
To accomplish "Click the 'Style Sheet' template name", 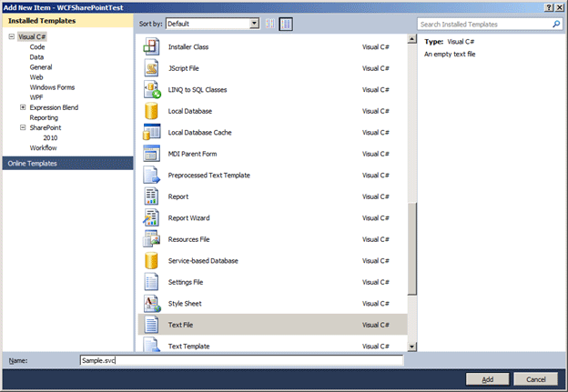I will [x=185, y=303].
